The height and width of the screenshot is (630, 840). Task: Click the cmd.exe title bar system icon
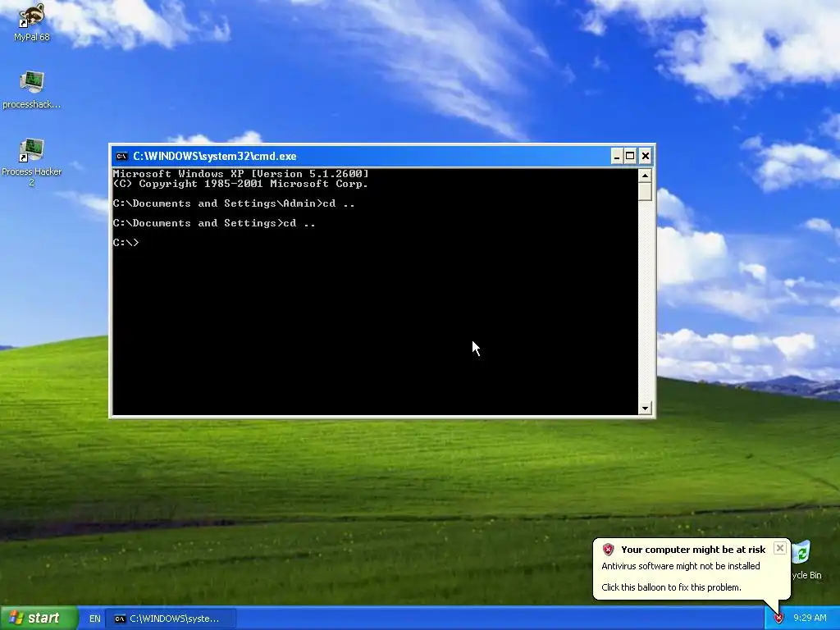pos(121,157)
